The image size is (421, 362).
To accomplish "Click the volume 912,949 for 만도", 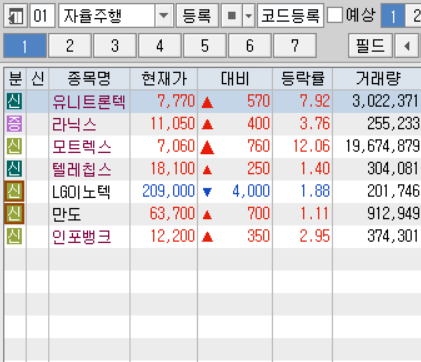I will point(393,214).
